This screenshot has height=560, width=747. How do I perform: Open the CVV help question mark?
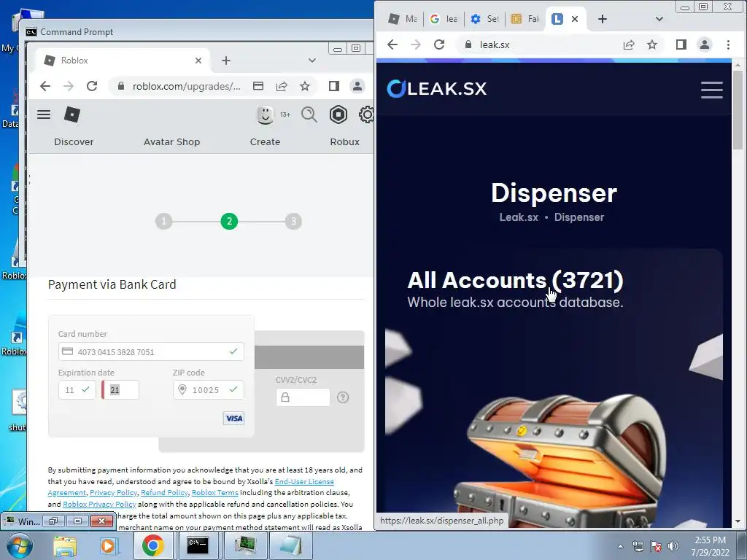pyautogui.click(x=343, y=397)
